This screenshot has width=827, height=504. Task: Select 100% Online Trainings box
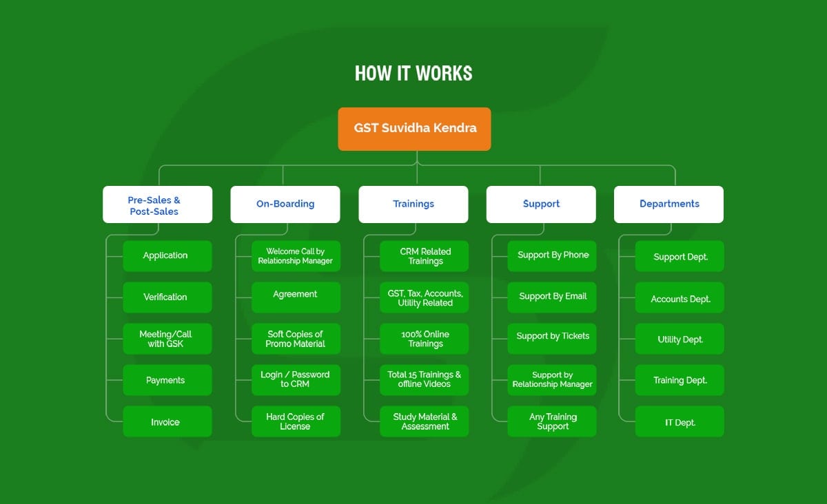click(x=425, y=339)
